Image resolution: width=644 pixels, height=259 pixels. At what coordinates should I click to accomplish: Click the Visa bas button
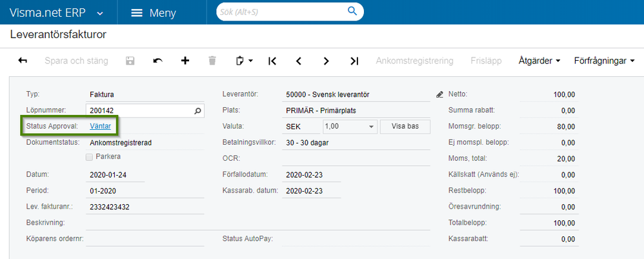pyautogui.click(x=405, y=126)
